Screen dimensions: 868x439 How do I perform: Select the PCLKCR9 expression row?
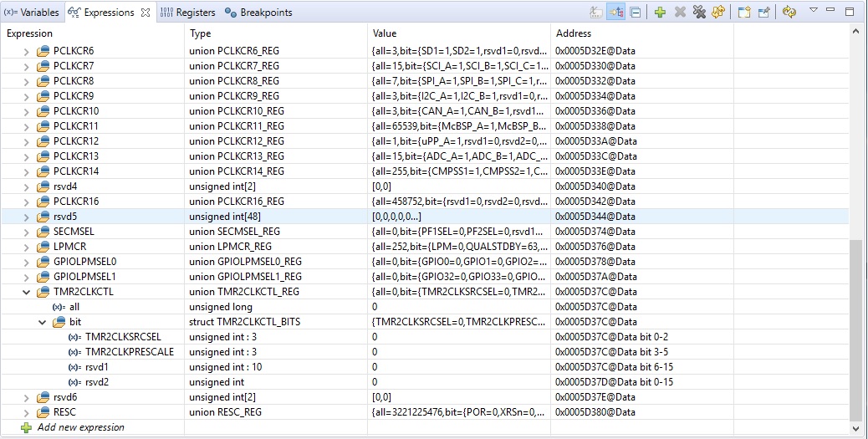pyautogui.click(x=425, y=96)
